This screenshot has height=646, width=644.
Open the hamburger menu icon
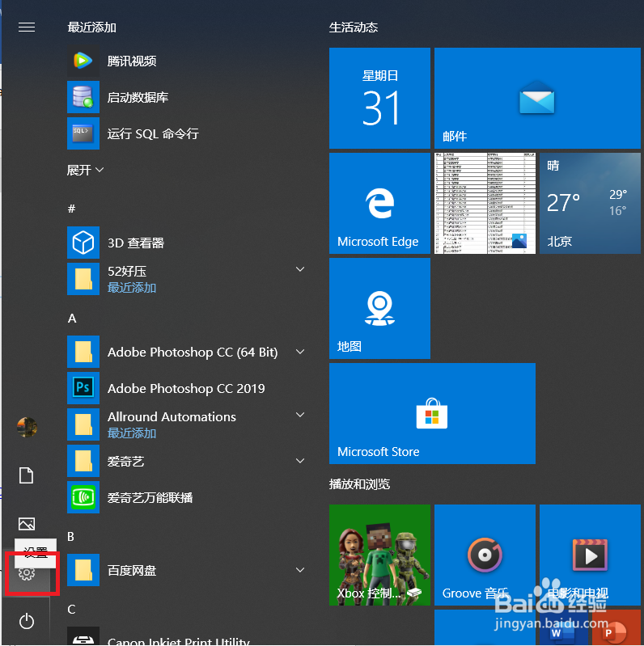point(27,27)
